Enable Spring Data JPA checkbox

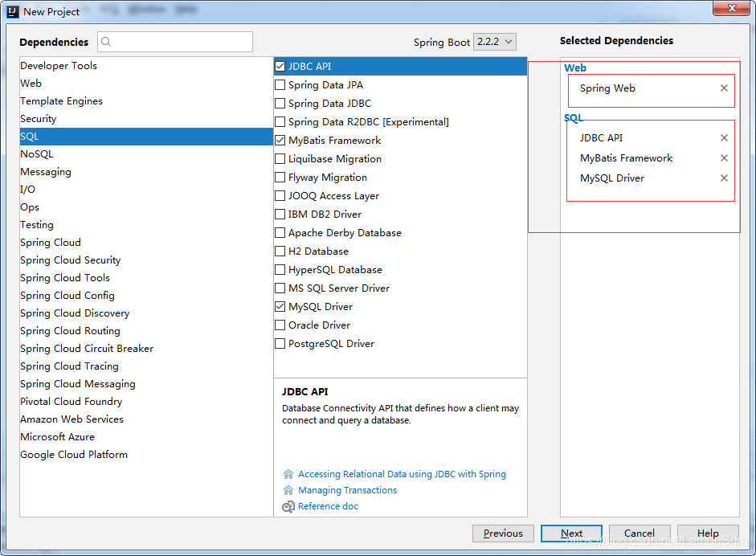pos(280,85)
